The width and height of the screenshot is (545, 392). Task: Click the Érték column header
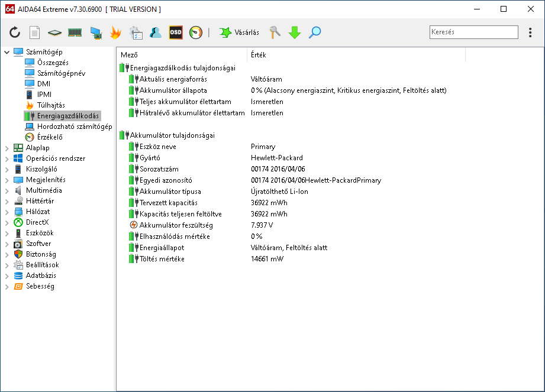coord(259,55)
